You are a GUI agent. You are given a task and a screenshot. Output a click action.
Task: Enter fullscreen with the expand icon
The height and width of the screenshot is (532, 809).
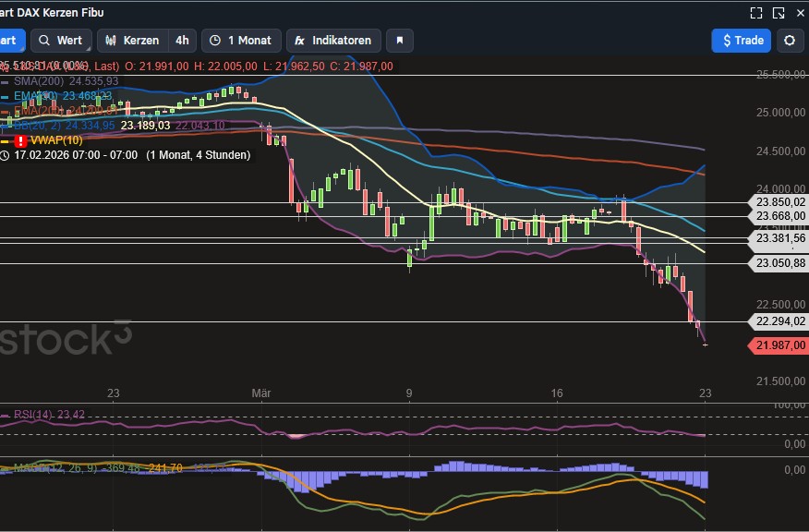756,13
